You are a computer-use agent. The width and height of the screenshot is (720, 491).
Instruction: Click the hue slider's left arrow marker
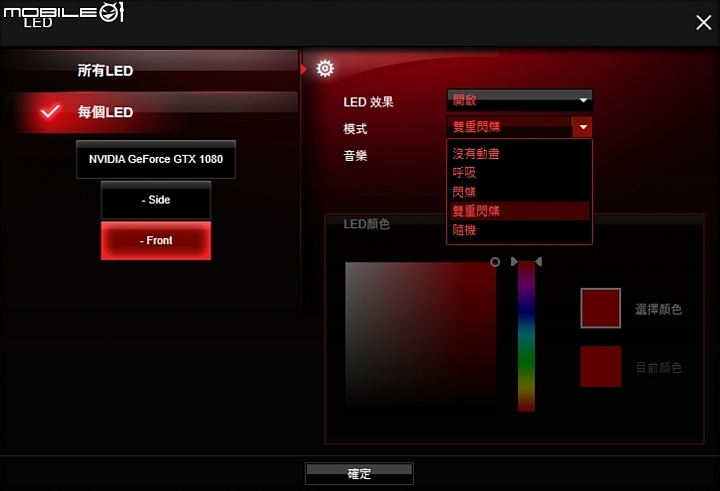tap(514, 261)
